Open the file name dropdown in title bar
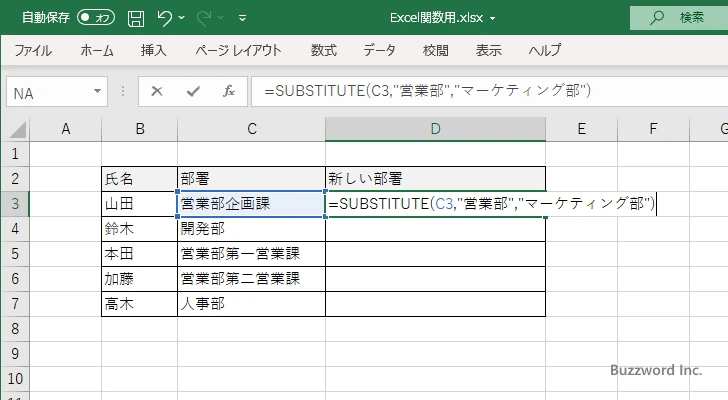 (492, 18)
